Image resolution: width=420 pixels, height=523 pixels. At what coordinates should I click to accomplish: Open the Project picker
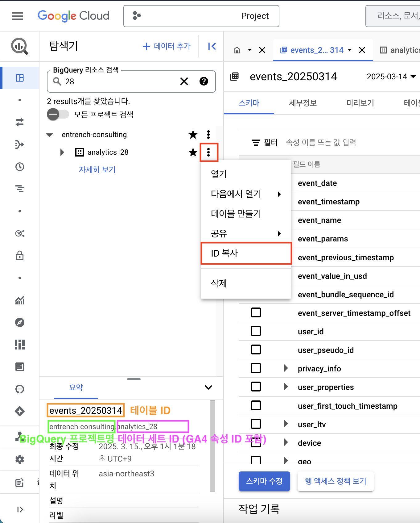point(201,16)
